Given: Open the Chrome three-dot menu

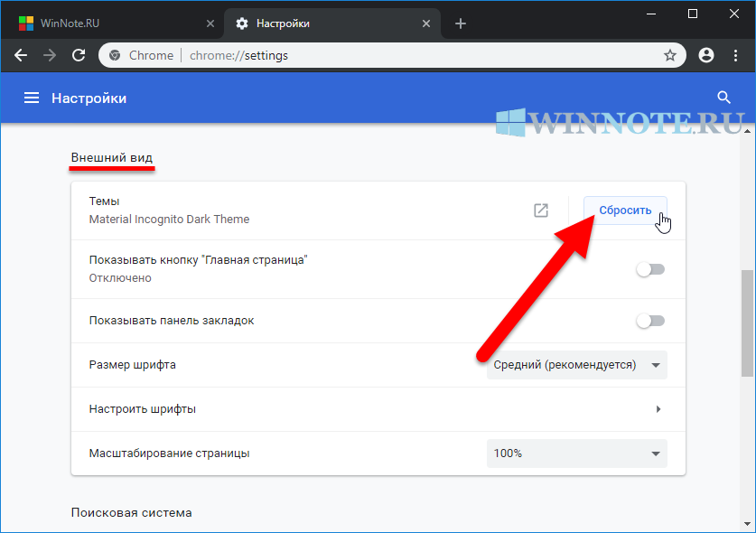Looking at the screenshot, I should pyautogui.click(x=735, y=55).
